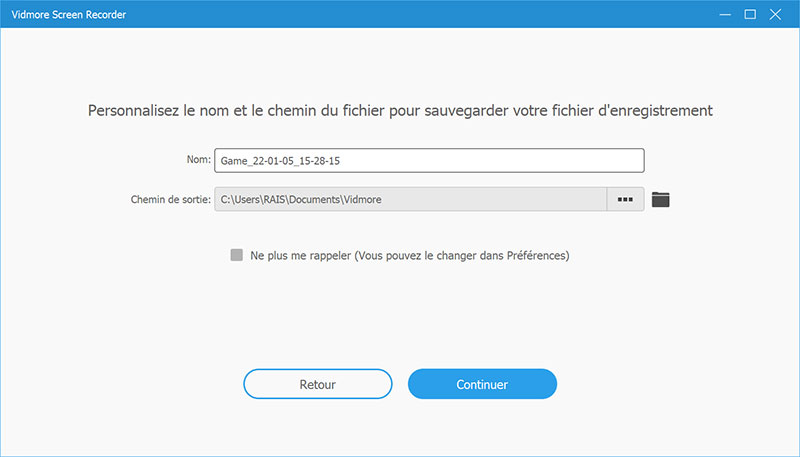Maximize the Vidmore Screen Recorder window

pos(750,14)
